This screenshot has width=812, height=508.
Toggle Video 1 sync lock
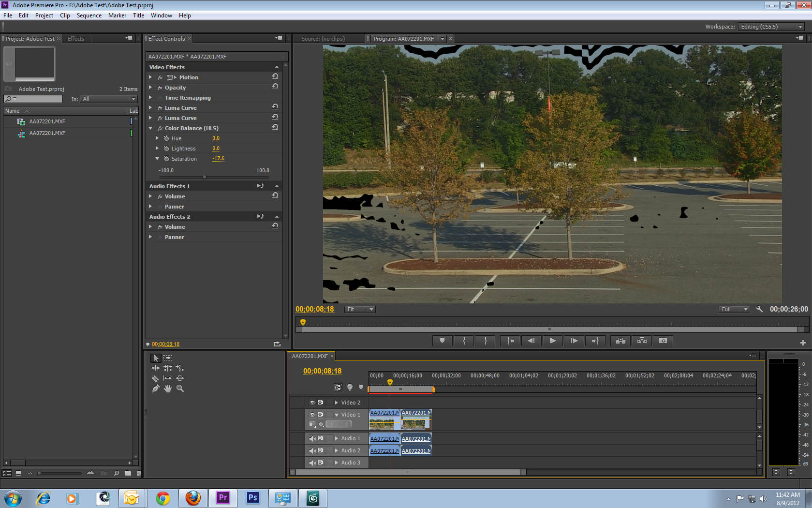[321, 415]
